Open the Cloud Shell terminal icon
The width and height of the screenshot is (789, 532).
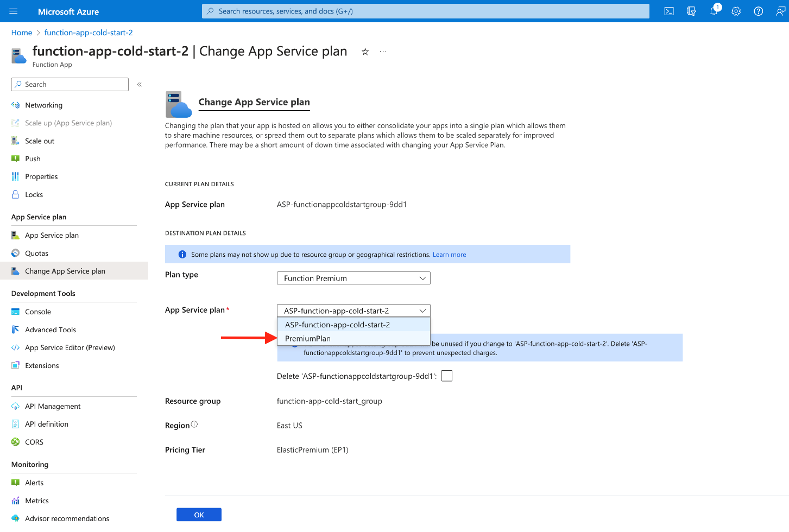669,11
